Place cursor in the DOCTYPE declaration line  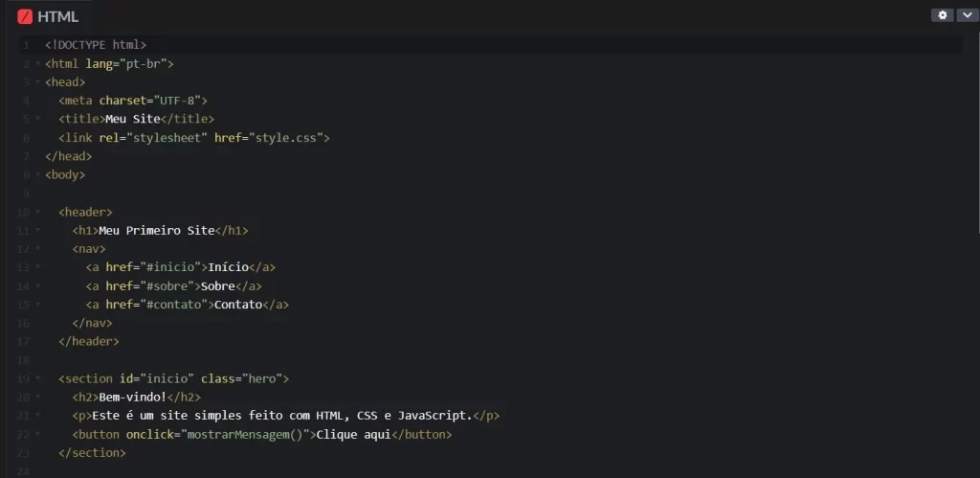click(x=96, y=45)
